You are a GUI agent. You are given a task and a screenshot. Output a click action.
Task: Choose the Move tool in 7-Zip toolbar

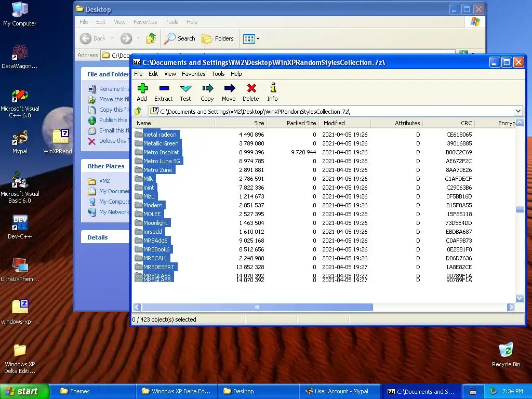[x=229, y=92]
